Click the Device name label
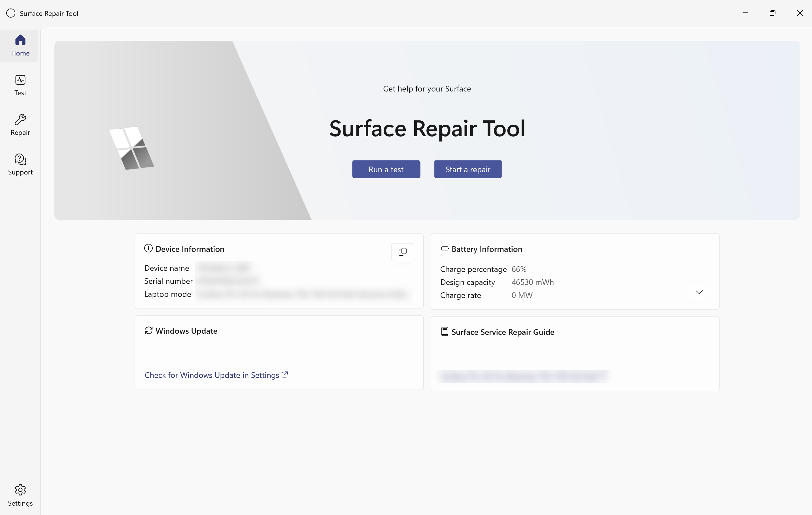The width and height of the screenshot is (812, 515). click(x=167, y=268)
